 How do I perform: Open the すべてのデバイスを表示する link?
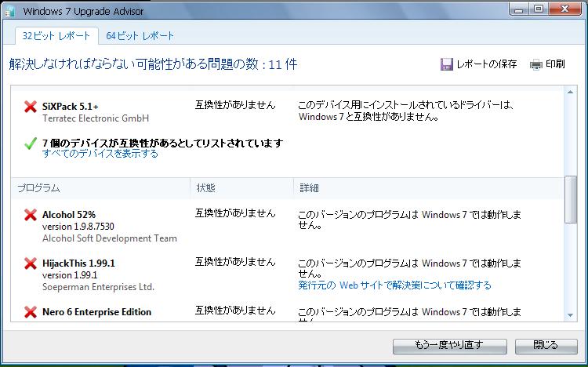coord(100,154)
